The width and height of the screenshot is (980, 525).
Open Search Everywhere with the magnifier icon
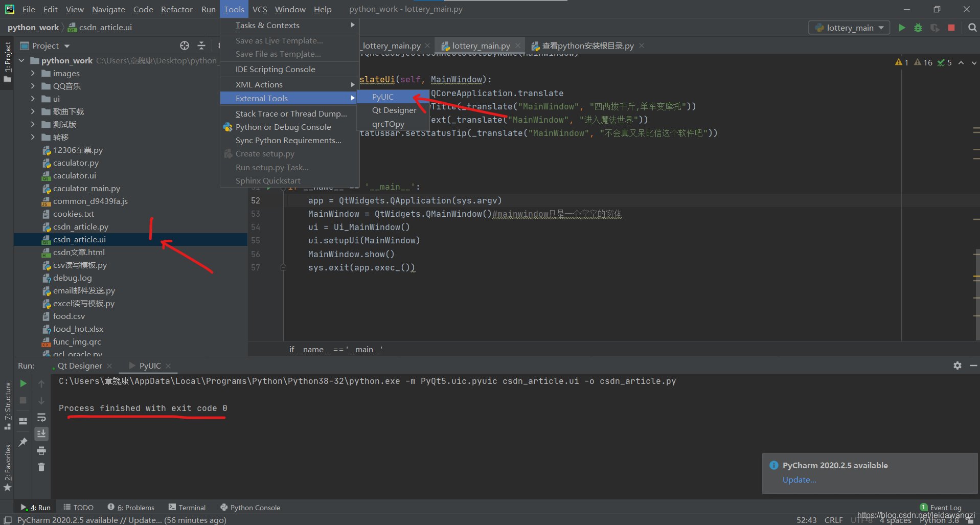[x=972, y=28]
